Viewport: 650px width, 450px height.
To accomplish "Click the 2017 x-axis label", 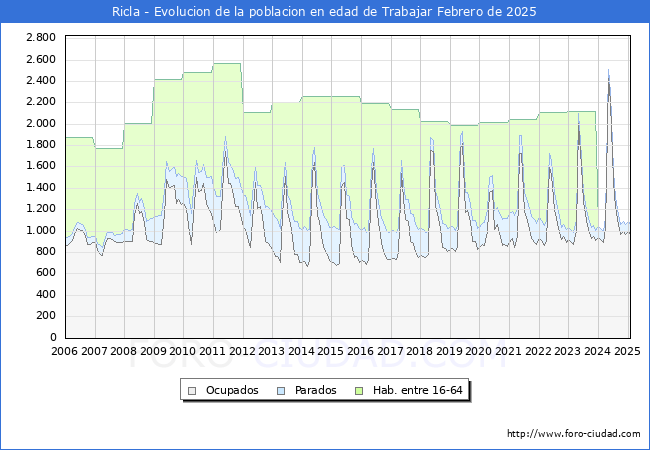I will pyautogui.click(x=390, y=351).
